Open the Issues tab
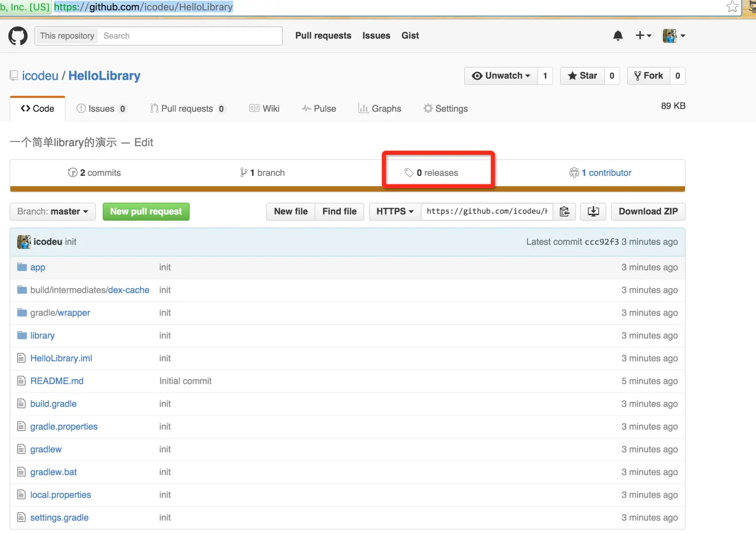The width and height of the screenshot is (756, 533). (x=101, y=109)
